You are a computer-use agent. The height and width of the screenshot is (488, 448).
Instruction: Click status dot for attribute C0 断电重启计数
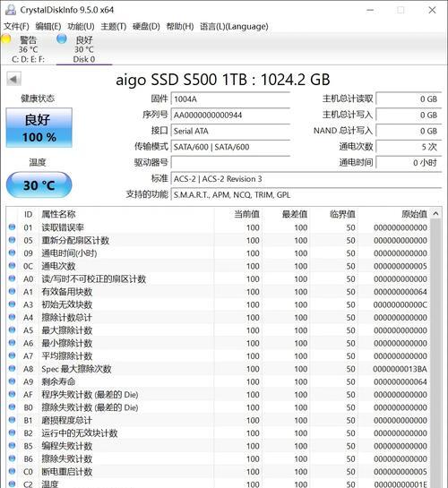(x=13, y=471)
